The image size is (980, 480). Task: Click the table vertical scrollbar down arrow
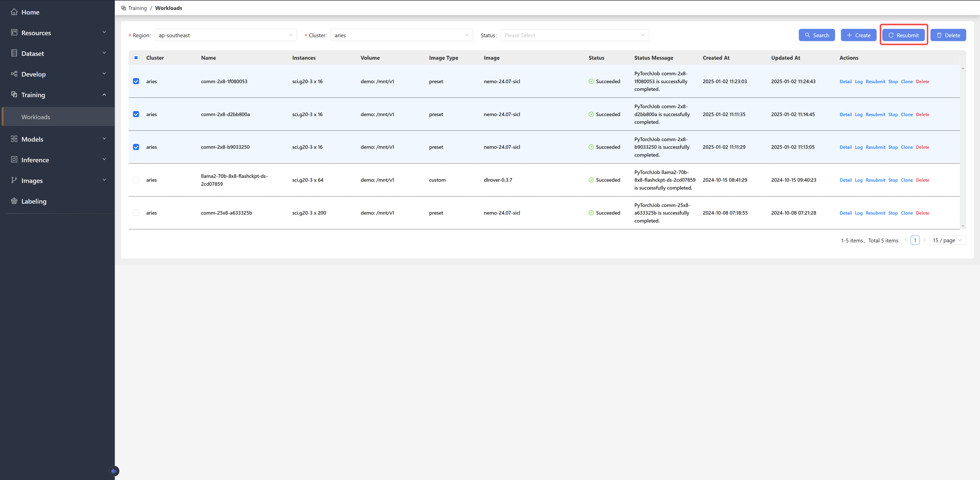962,226
